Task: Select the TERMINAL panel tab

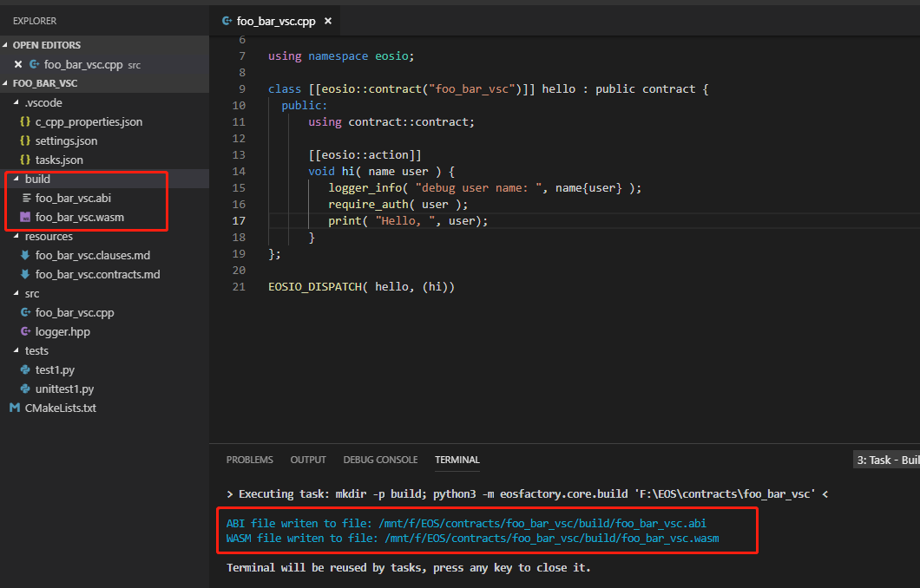Action: (x=457, y=460)
